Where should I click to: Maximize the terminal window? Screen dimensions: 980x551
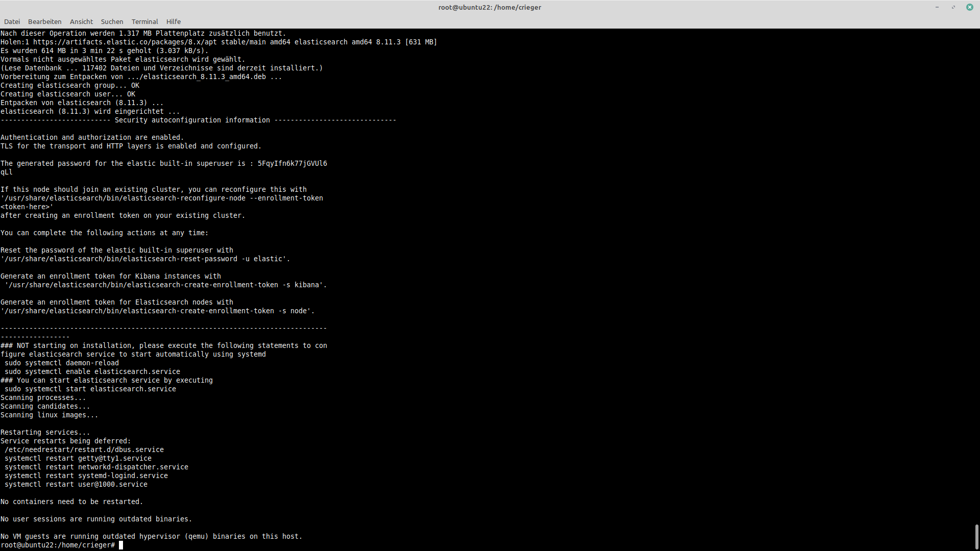(953, 7)
